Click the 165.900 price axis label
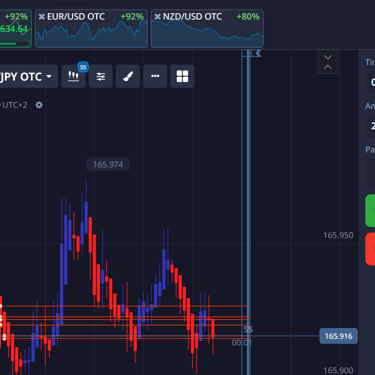The height and width of the screenshot is (375, 375). [x=338, y=370]
